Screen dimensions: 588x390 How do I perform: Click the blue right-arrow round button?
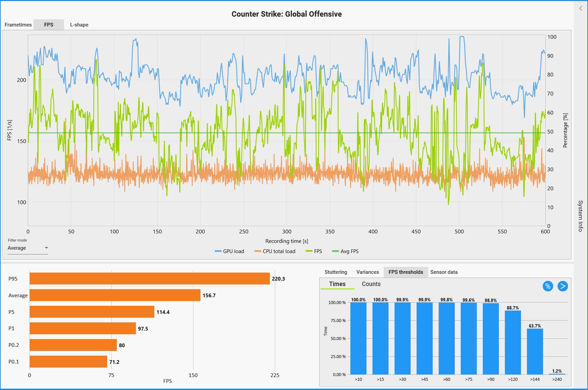(563, 286)
